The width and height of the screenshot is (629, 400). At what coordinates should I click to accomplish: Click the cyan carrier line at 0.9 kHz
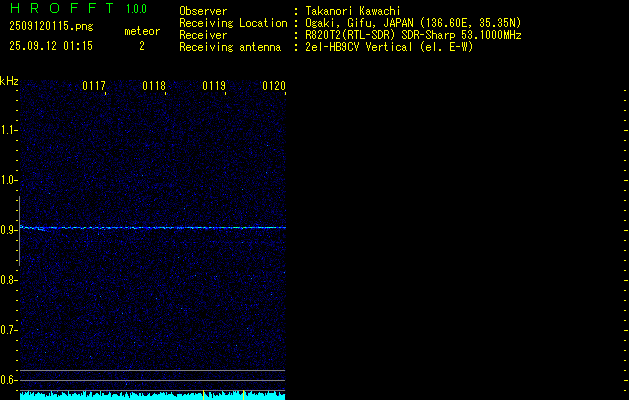(153, 228)
